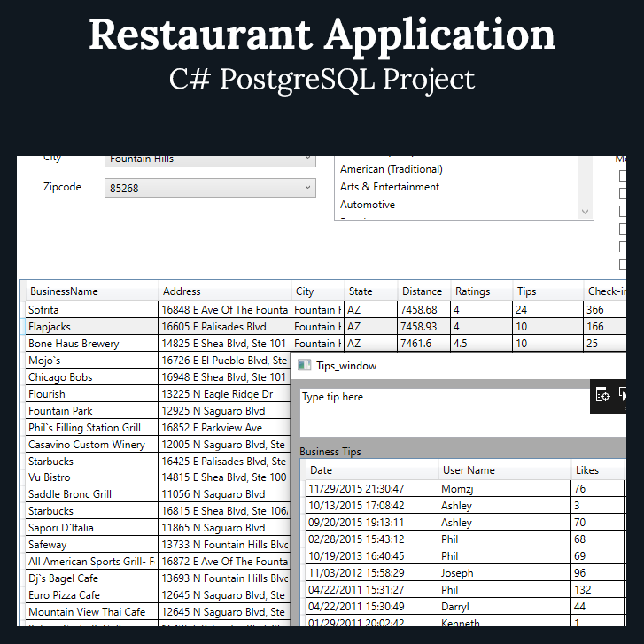The height and width of the screenshot is (644, 644).
Task: Sort by Distance column header
Action: pyautogui.click(x=424, y=291)
